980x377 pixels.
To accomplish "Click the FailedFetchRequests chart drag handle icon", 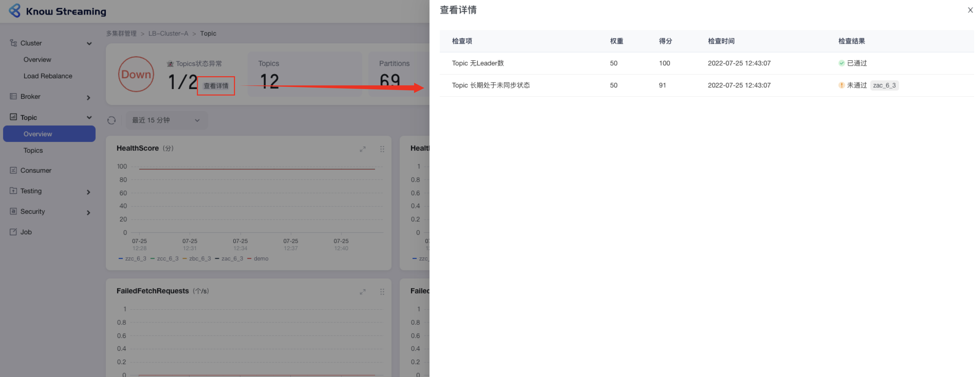I will click(x=382, y=292).
